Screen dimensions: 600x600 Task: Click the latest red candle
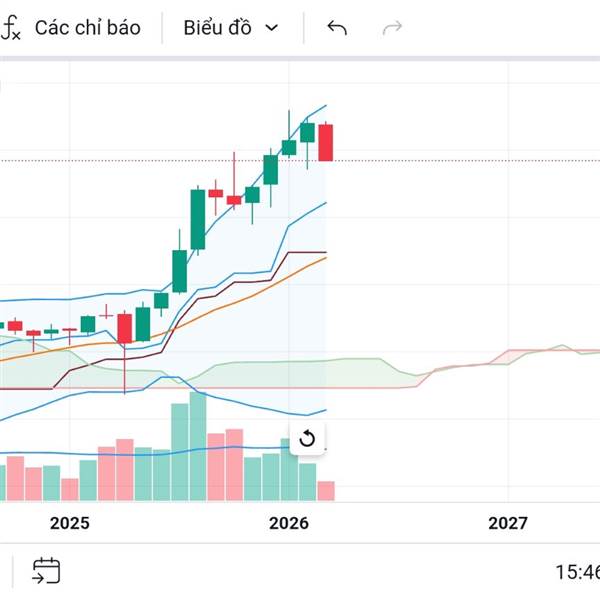326,142
